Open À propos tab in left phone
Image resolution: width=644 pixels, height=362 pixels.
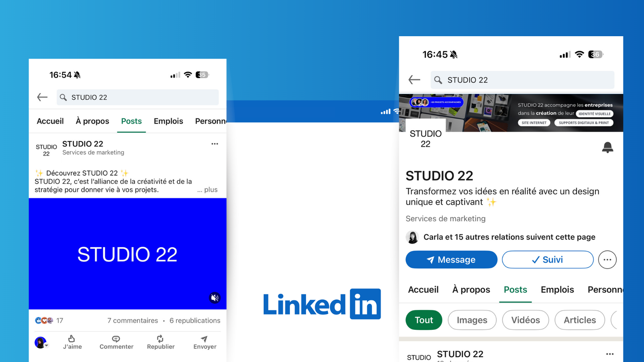[x=93, y=121]
